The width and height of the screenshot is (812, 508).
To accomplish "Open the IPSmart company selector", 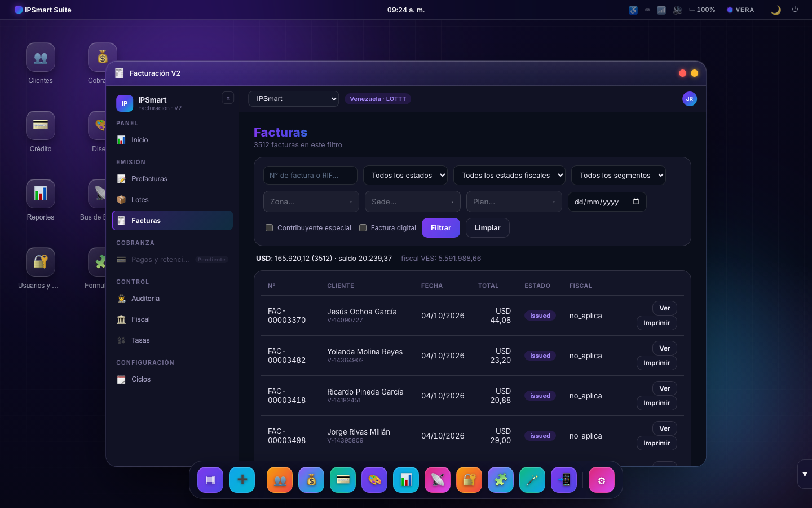I will (x=293, y=99).
